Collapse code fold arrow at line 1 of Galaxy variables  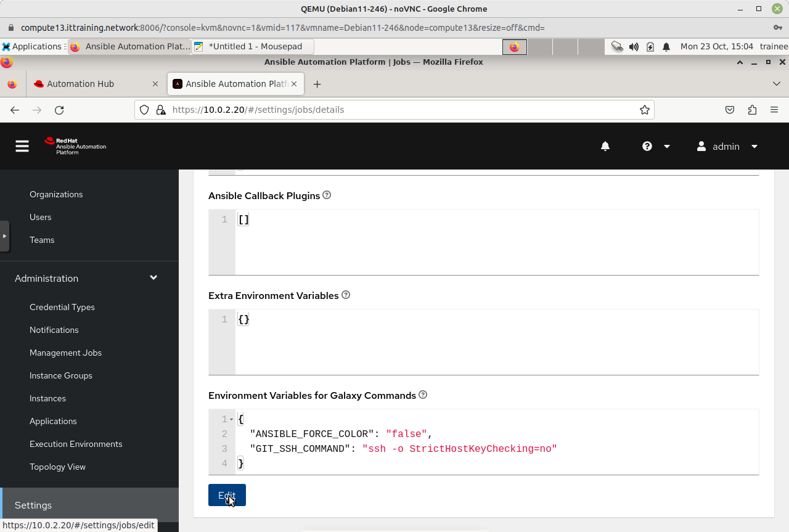point(232,419)
